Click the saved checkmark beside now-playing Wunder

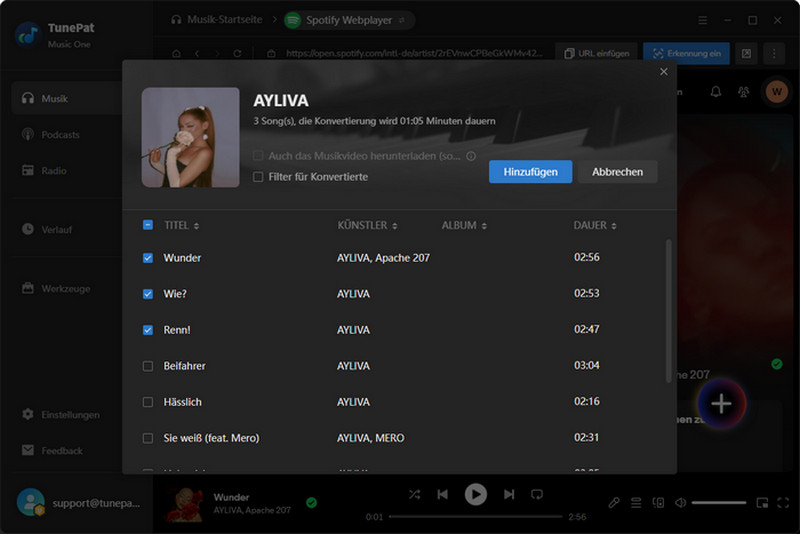311,503
